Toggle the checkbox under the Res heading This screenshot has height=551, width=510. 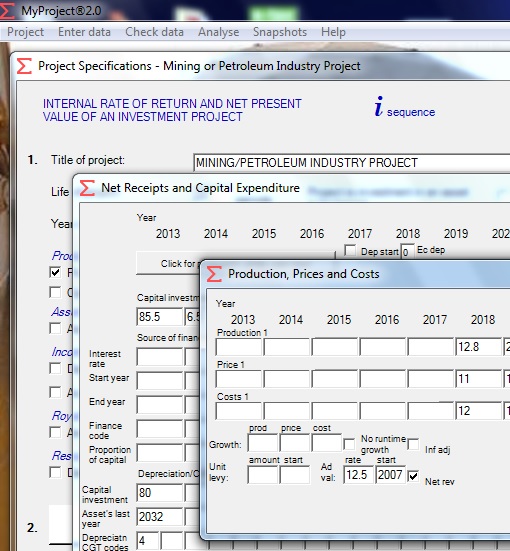click(55, 472)
